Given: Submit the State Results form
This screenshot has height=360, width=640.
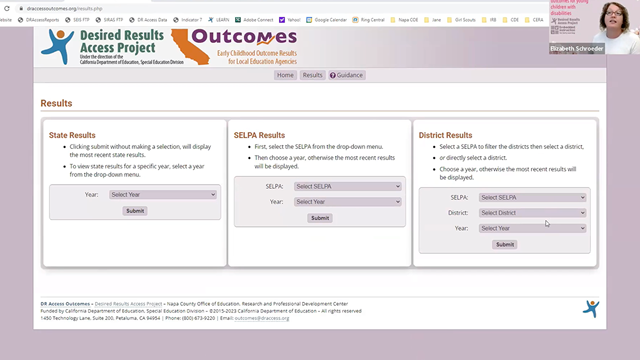Looking at the screenshot, I should [x=135, y=211].
